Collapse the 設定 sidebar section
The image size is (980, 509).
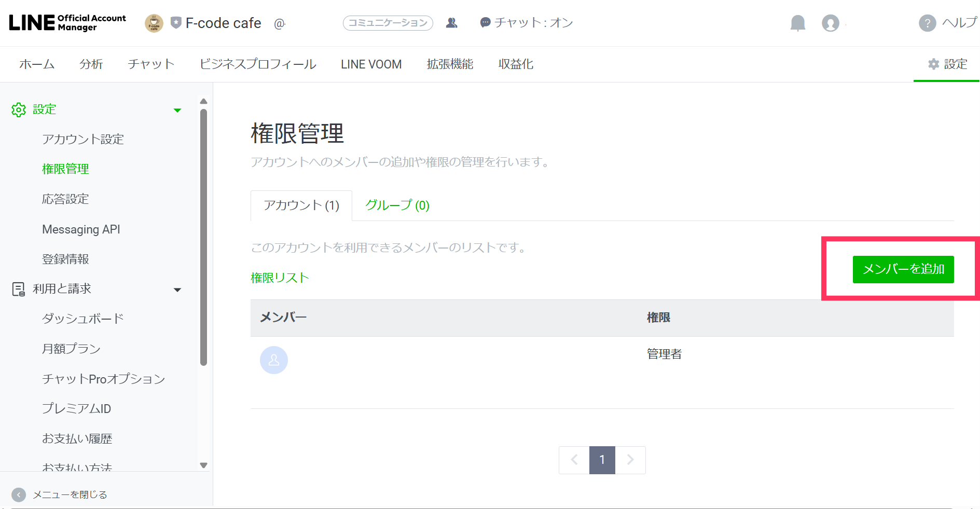[177, 110]
